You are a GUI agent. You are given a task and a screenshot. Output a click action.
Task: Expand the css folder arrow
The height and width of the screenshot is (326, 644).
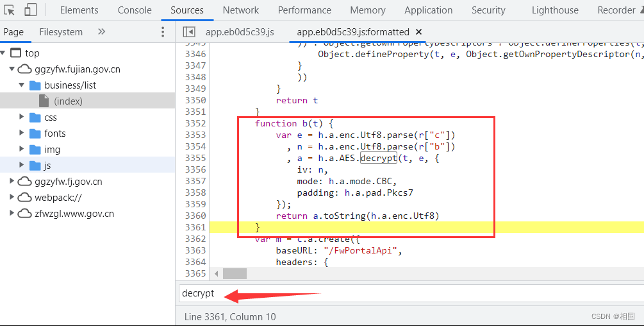click(x=21, y=117)
